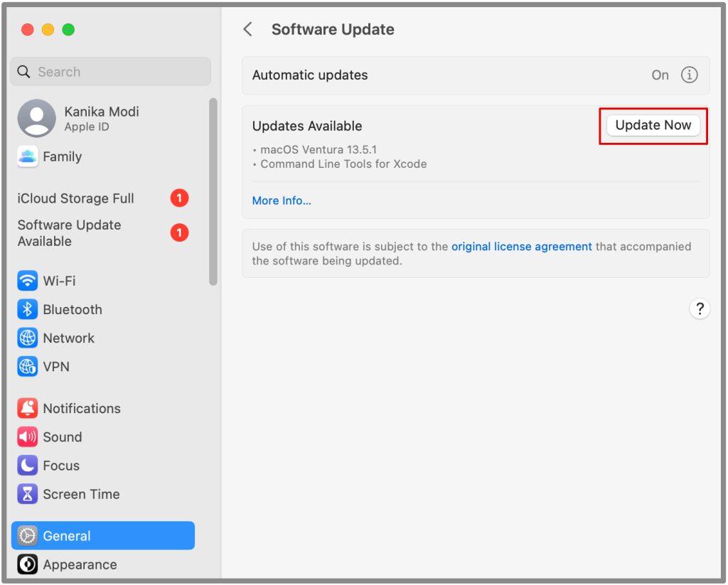Open the Focus settings label
Screen dimensions: 728x585
(x=61, y=466)
